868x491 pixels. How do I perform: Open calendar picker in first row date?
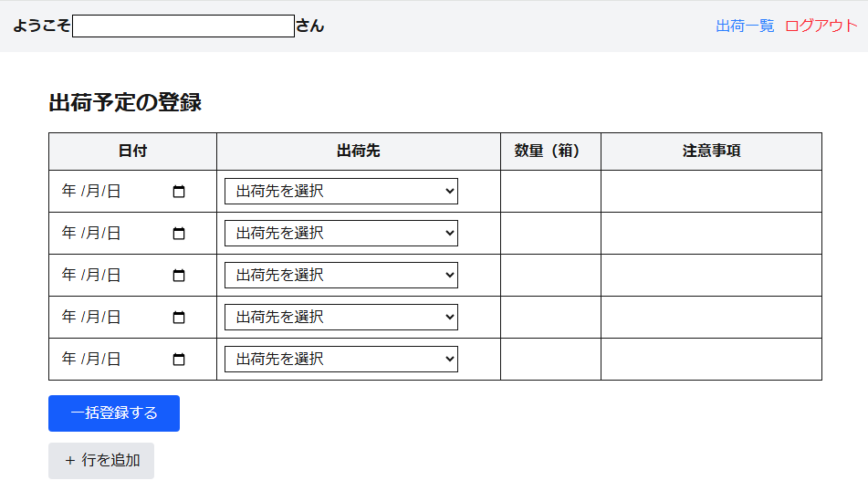point(179,192)
